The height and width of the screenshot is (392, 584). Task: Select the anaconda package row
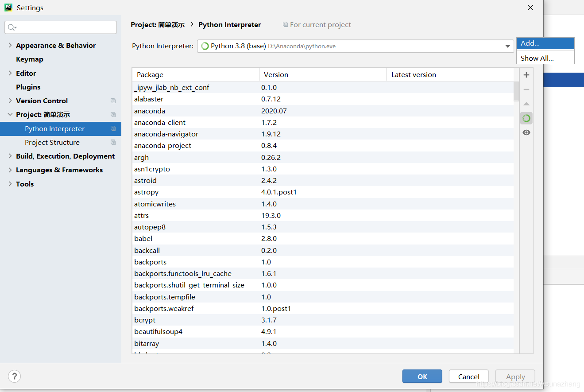[x=323, y=111]
